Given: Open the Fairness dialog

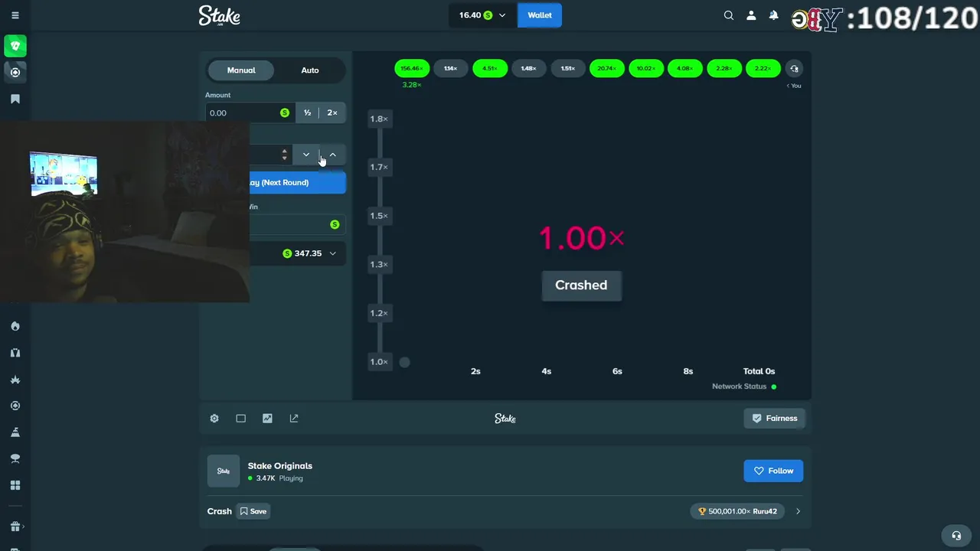Looking at the screenshot, I should tap(775, 419).
